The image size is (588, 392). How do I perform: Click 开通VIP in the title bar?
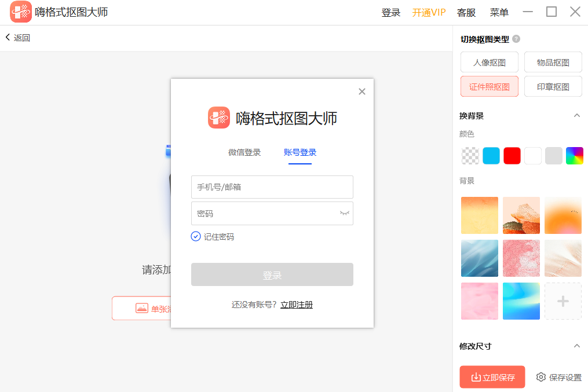429,12
